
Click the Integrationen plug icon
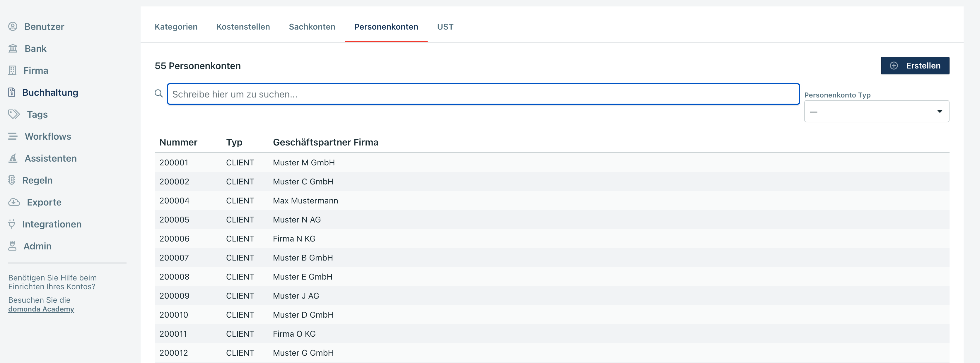pos(12,224)
